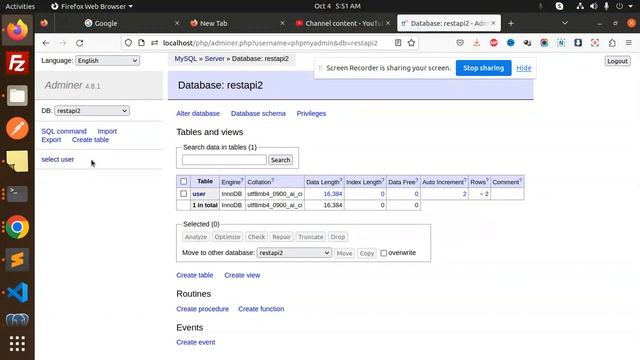Check the user table row checkbox
The image size is (640, 360).
coord(184,194)
